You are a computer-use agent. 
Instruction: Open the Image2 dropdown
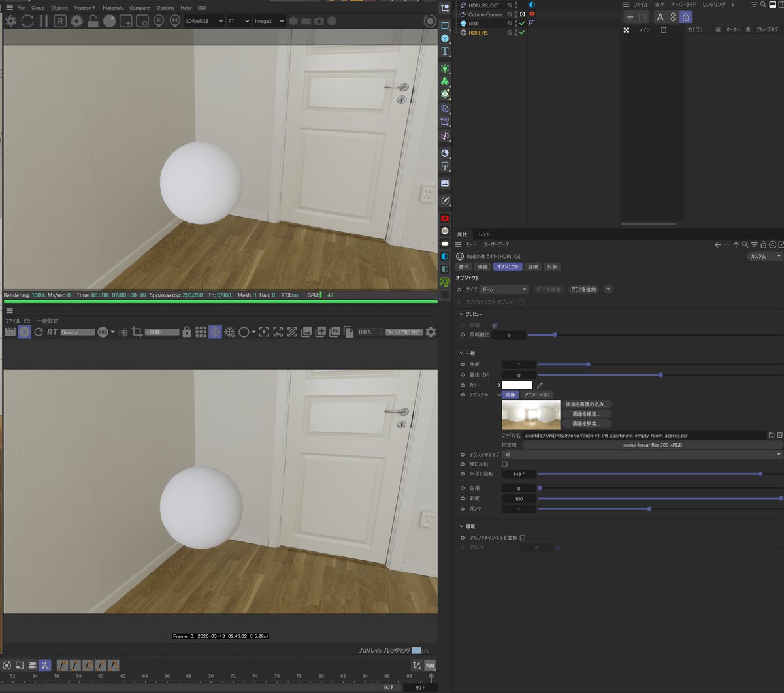click(269, 21)
